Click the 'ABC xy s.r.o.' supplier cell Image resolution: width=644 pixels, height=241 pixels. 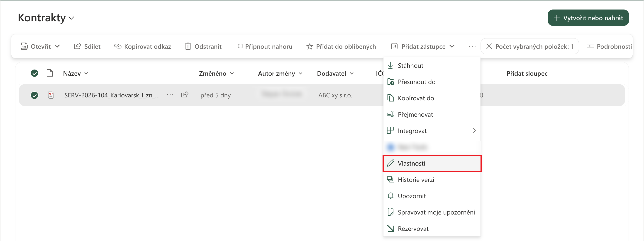point(335,95)
